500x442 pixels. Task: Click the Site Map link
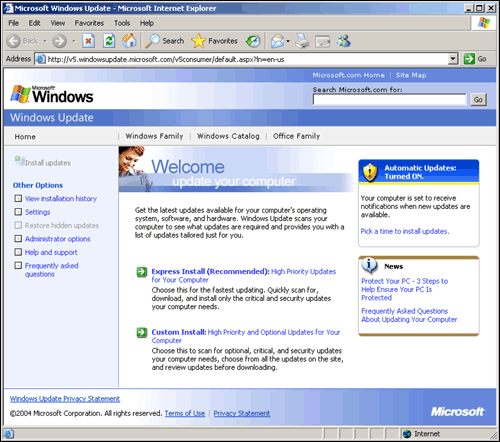pos(411,75)
